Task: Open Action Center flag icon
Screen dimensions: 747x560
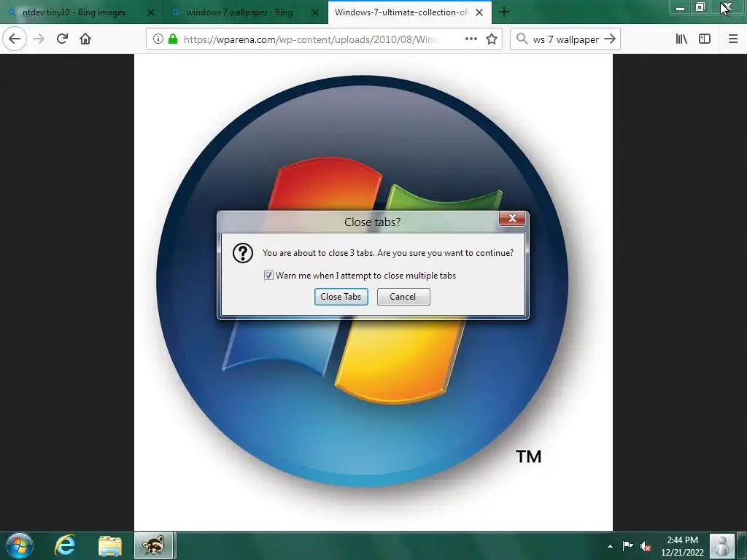Action: [x=628, y=545]
